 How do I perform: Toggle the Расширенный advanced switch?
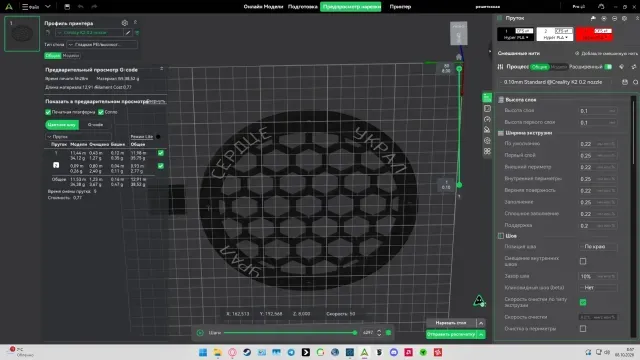tap(608, 67)
